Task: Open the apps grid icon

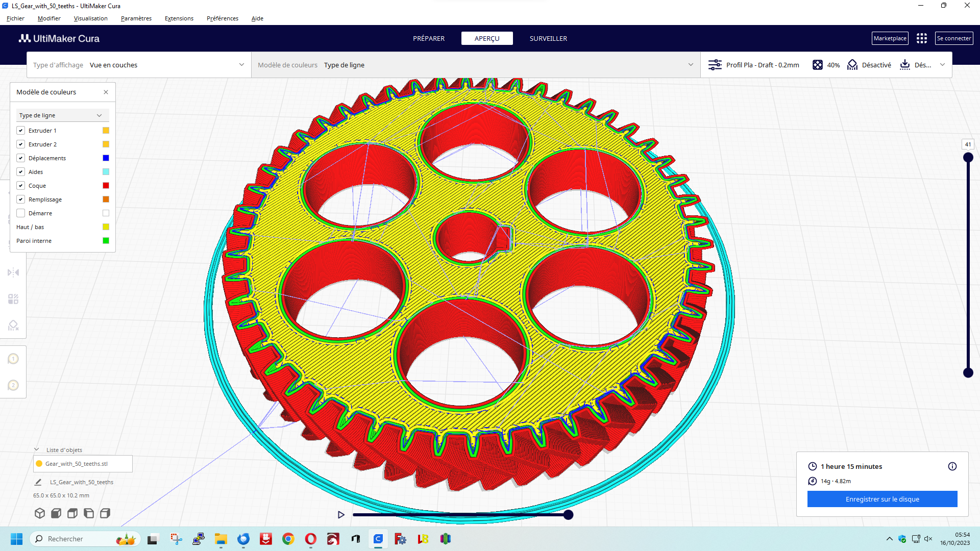Action: pos(921,38)
